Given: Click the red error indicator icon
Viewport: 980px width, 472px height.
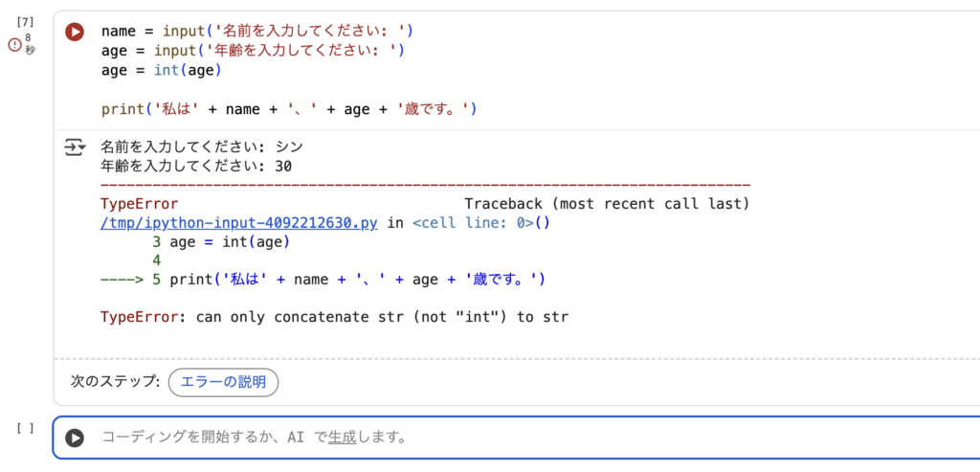Looking at the screenshot, I should [14, 44].
